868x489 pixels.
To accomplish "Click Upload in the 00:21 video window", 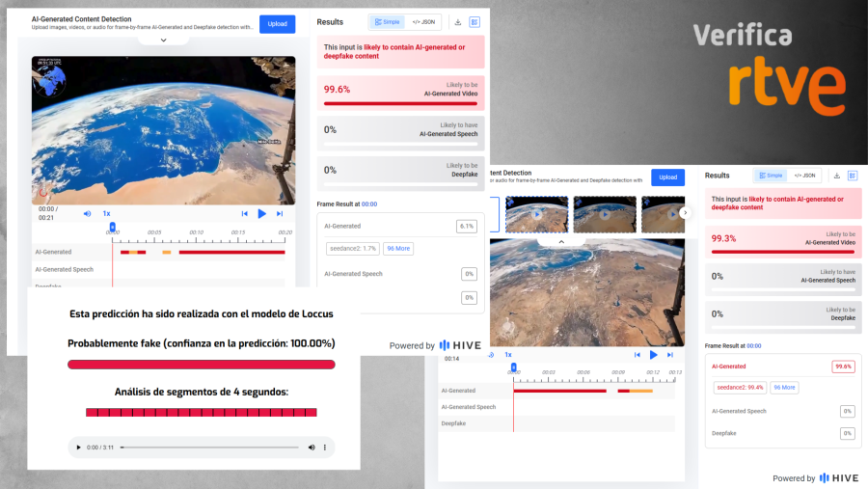I will [278, 24].
